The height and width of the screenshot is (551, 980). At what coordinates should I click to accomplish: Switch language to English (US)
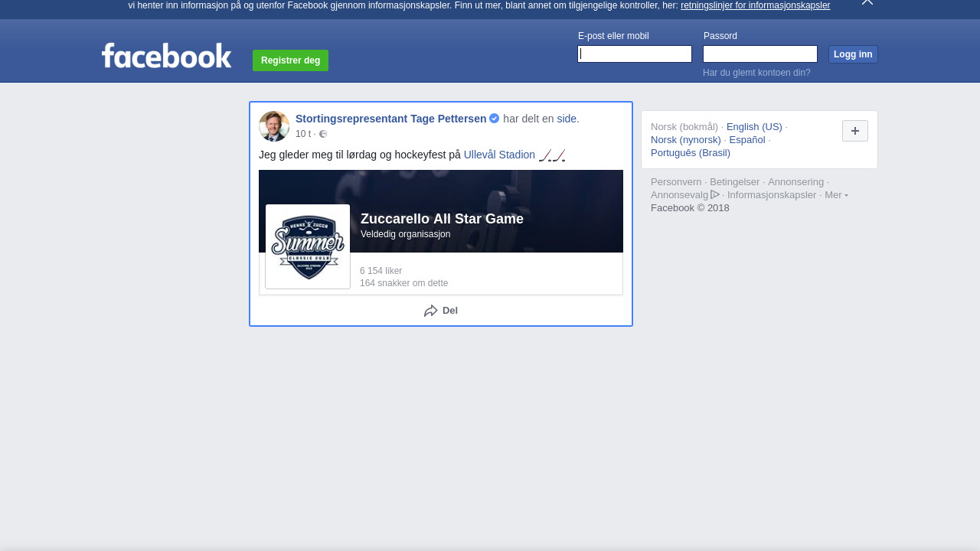pyautogui.click(x=754, y=127)
